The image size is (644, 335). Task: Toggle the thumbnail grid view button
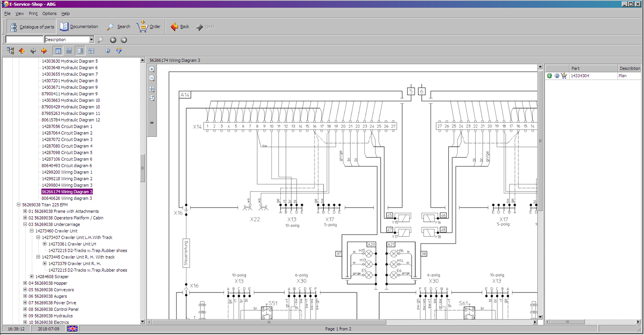tap(91, 51)
